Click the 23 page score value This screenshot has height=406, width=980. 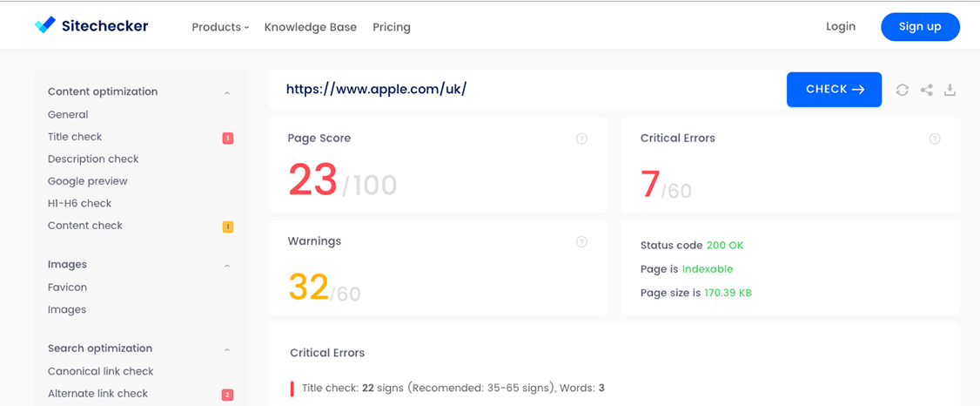tap(313, 180)
